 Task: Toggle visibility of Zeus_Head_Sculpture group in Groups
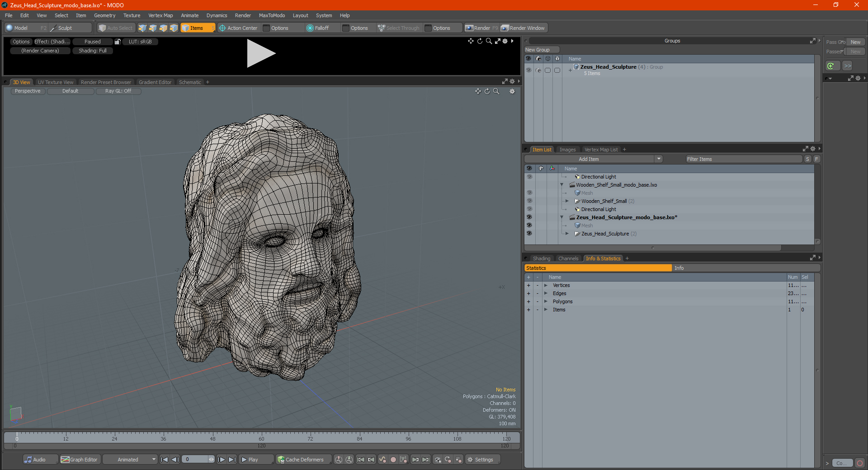pos(528,70)
